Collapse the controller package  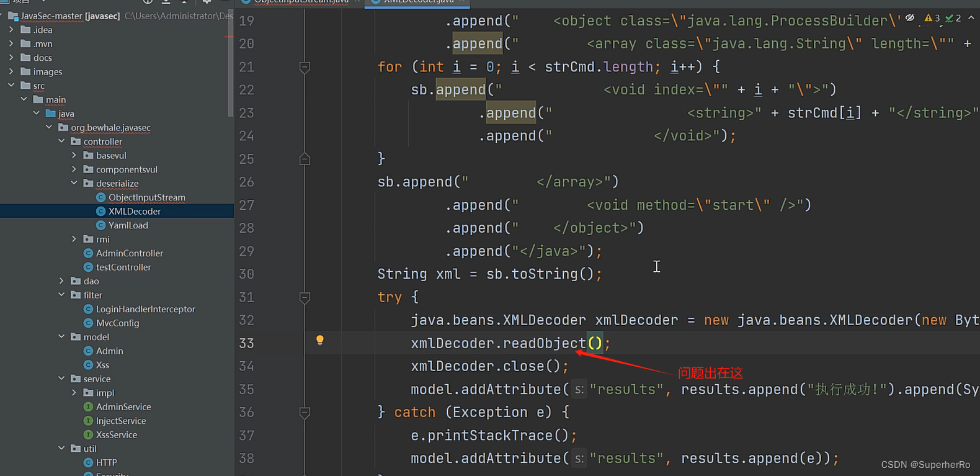pos(61,141)
